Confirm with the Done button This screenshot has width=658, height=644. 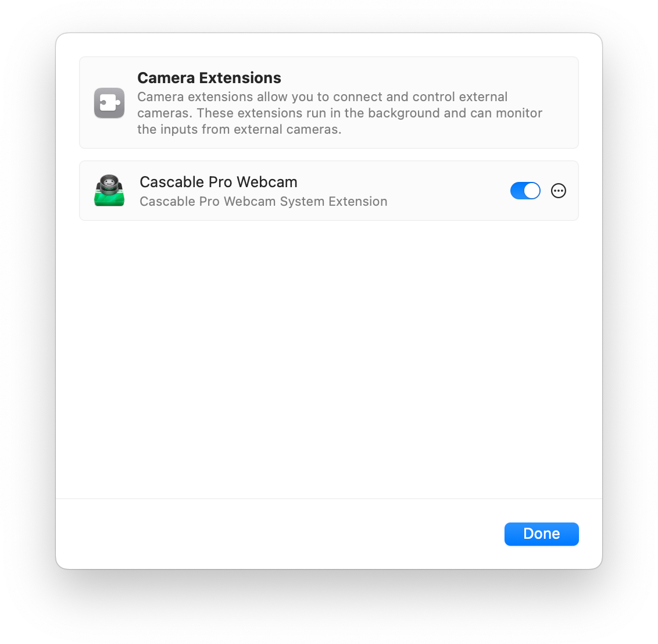(x=541, y=534)
